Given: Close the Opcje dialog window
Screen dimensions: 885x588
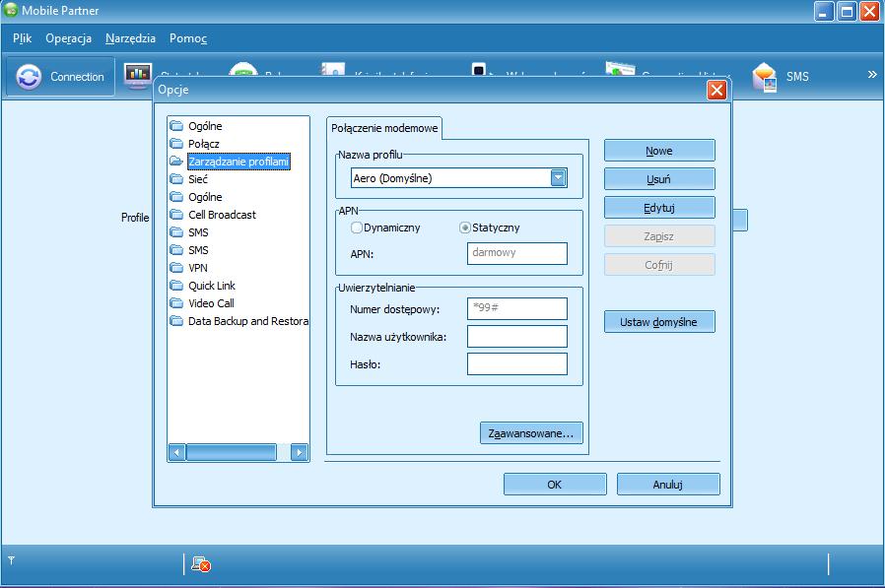Looking at the screenshot, I should (716, 90).
